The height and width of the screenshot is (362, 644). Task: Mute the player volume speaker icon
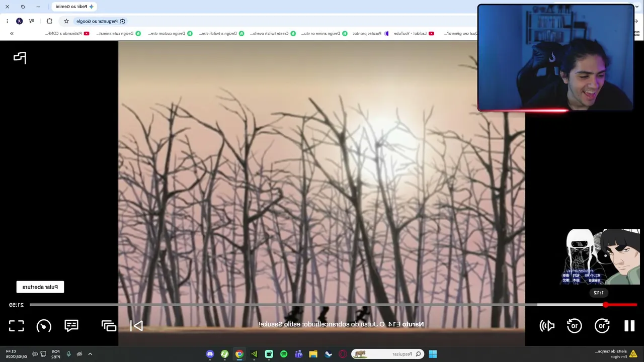(547, 326)
